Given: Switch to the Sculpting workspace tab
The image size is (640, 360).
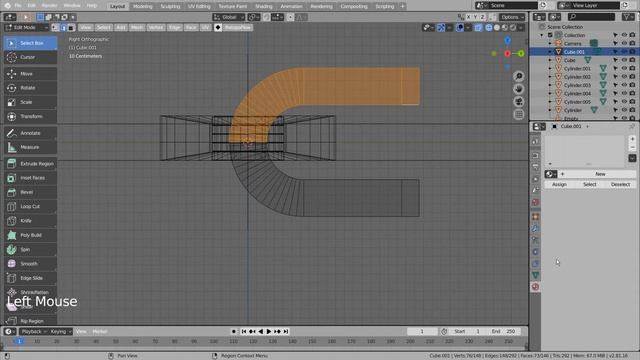Looking at the screenshot, I should [170, 6].
